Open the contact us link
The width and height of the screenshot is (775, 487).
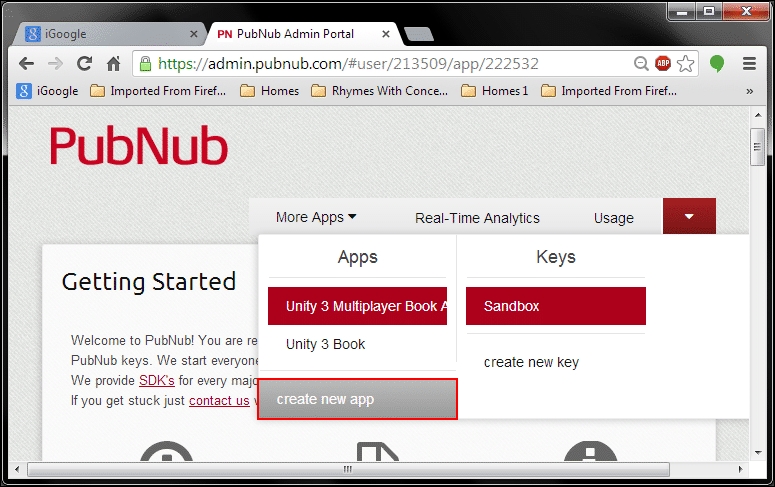pos(219,400)
